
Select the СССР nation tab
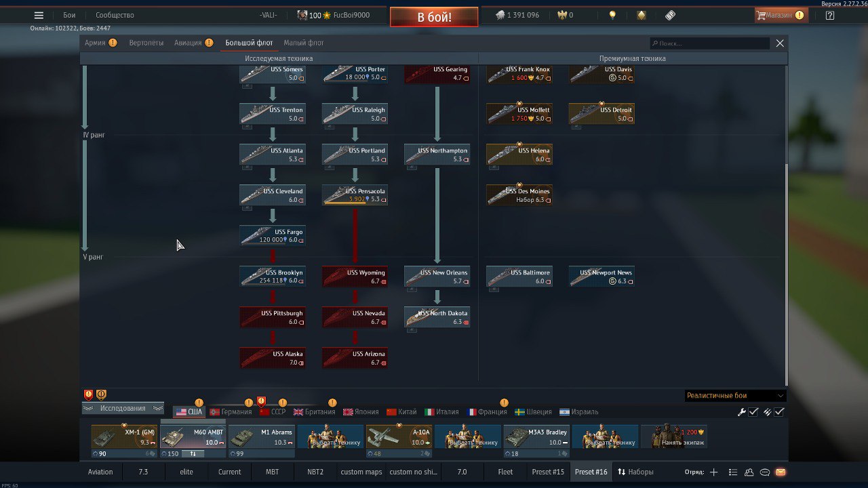point(273,412)
